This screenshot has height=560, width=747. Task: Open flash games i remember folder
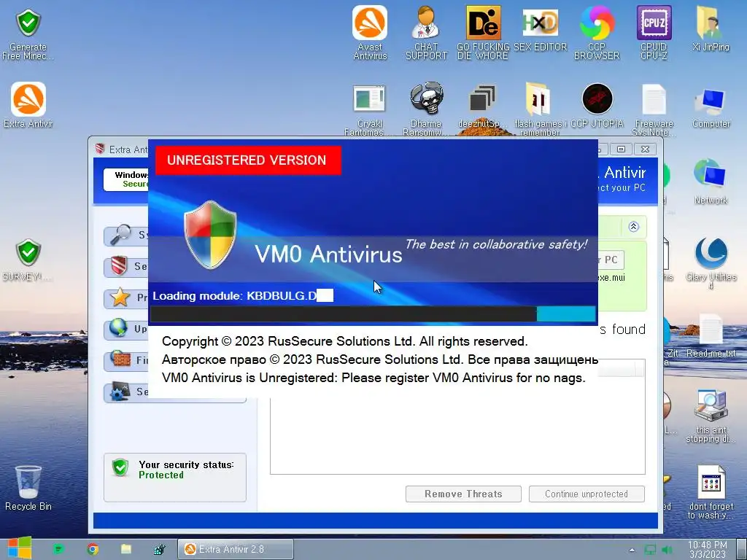pyautogui.click(x=540, y=109)
